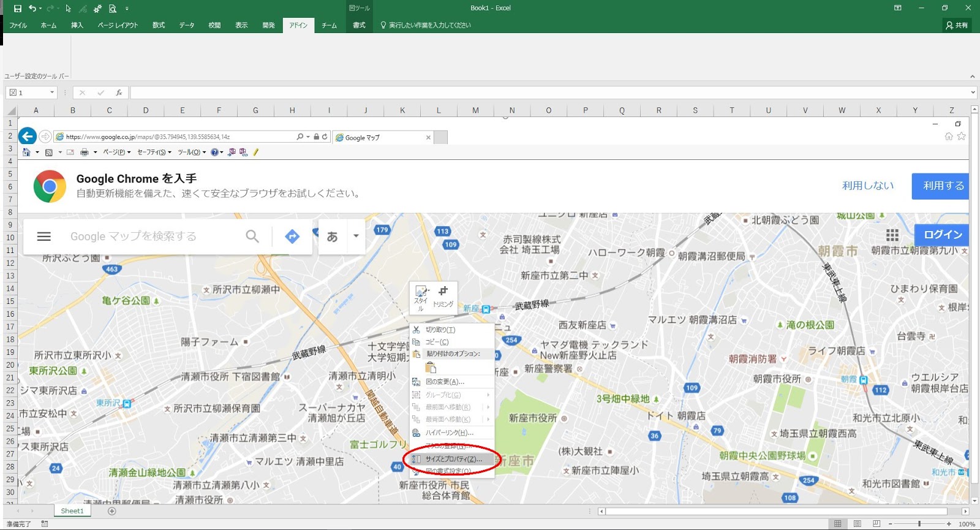Click the zoom in plus button
Image resolution: width=980 pixels, height=530 pixels.
[949, 524]
